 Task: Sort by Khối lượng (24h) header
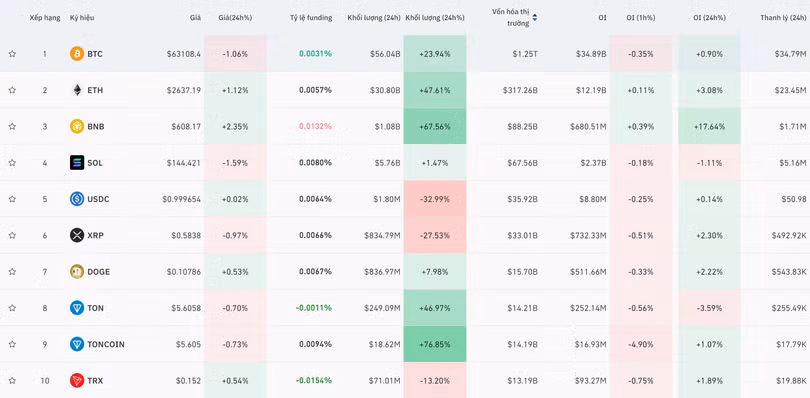click(x=375, y=18)
